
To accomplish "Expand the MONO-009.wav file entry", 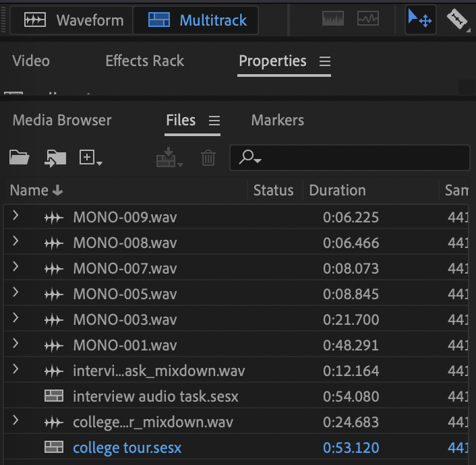I will click(16, 216).
